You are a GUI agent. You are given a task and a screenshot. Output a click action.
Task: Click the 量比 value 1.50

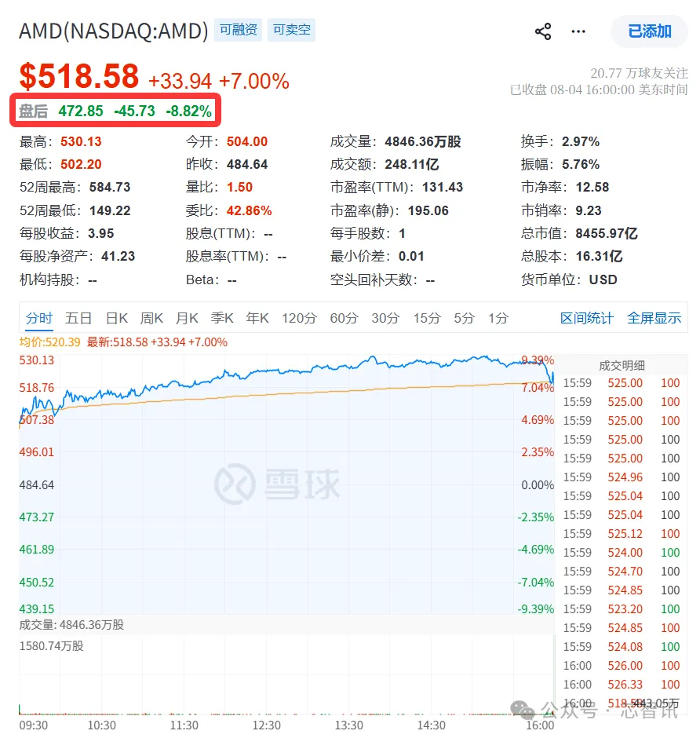tap(239, 188)
